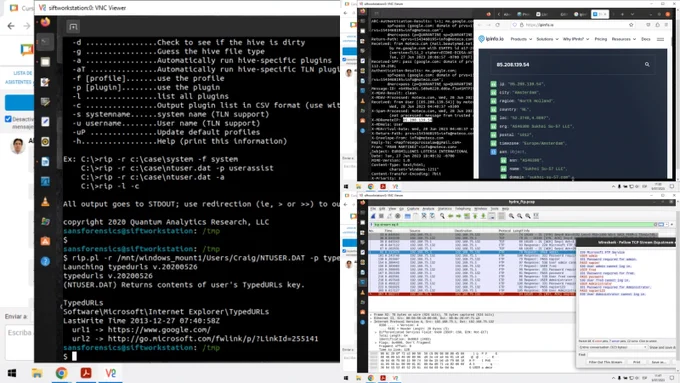The height and width of the screenshot is (383, 680).
Task: Open Wireshark Capture menu
Action: (x=413, y=209)
